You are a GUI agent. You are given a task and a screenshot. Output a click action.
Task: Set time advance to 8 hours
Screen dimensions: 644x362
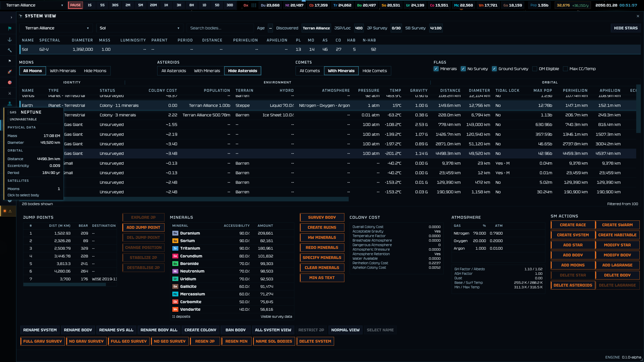192,5
